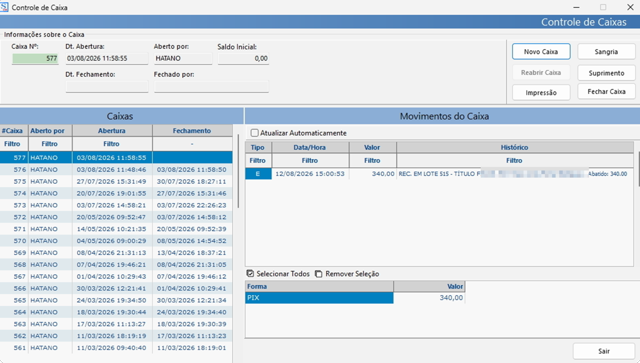The width and height of the screenshot is (640, 363).
Task: Select caixa row 563
Action: point(116,324)
